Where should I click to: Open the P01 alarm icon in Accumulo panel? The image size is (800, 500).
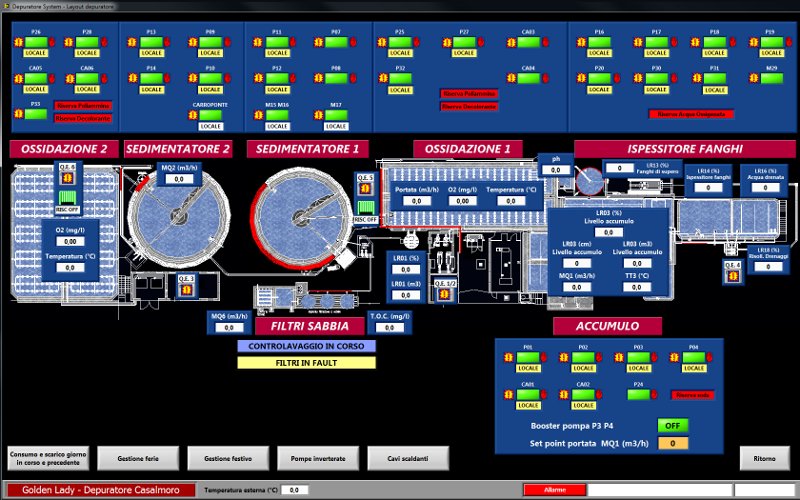coord(509,358)
